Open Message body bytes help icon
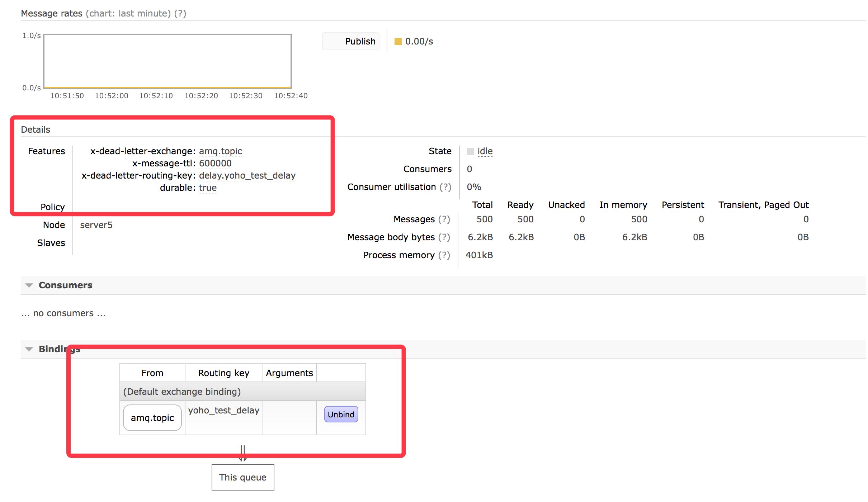Image resolution: width=868 pixels, height=502 pixels. [x=444, y=237]
